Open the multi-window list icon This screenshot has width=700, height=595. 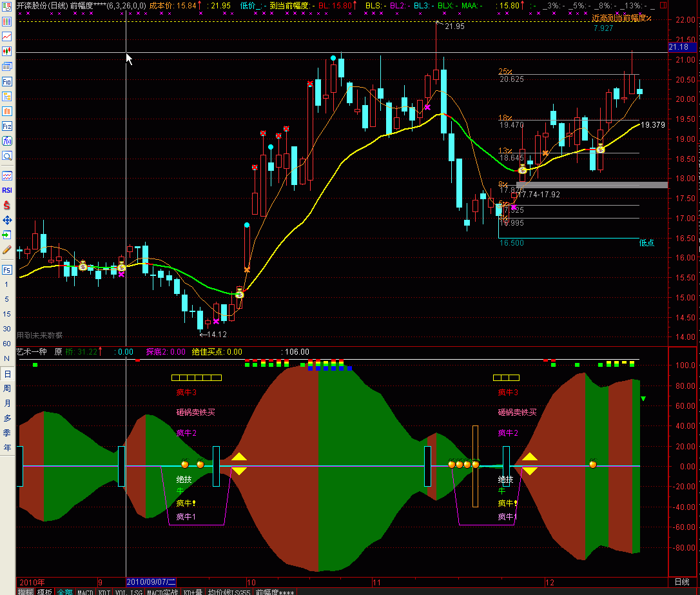pyautogui.click(x=6, y=66)
